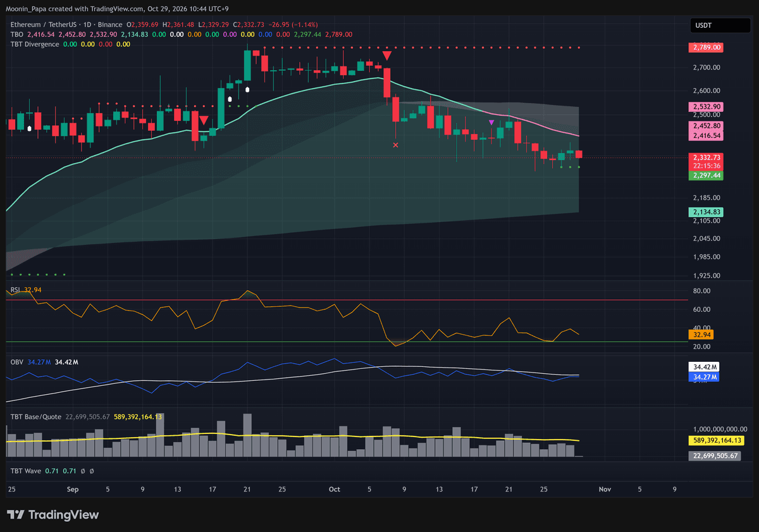
Task: Click the grey 22,699,505.67 volume axis label
Action: [x=715, y=455]
